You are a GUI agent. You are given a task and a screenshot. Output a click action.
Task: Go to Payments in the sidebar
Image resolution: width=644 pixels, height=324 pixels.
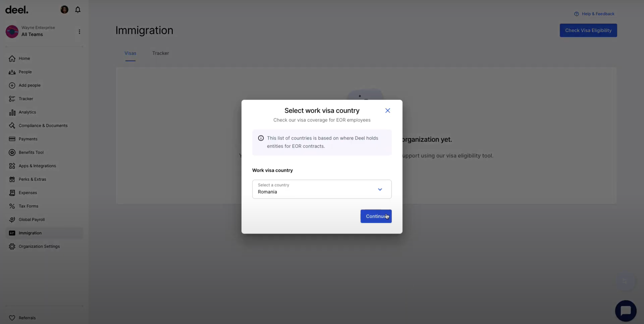coord(44,139)
